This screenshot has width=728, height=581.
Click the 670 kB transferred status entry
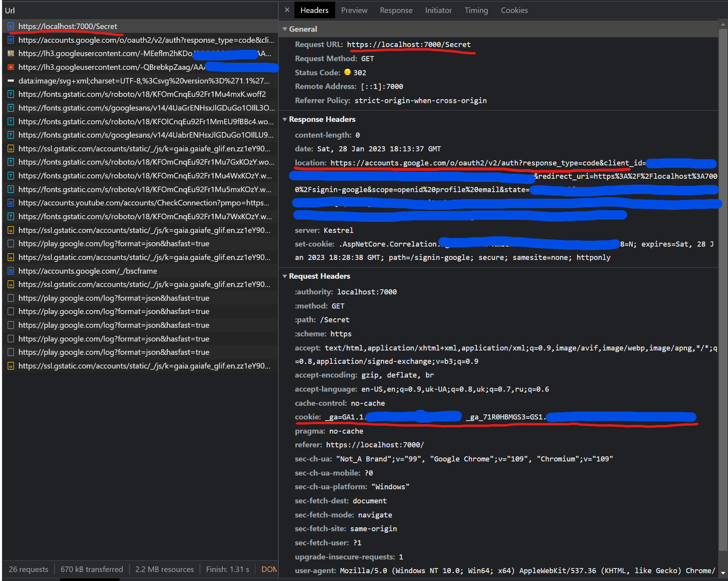coord(92,569)
